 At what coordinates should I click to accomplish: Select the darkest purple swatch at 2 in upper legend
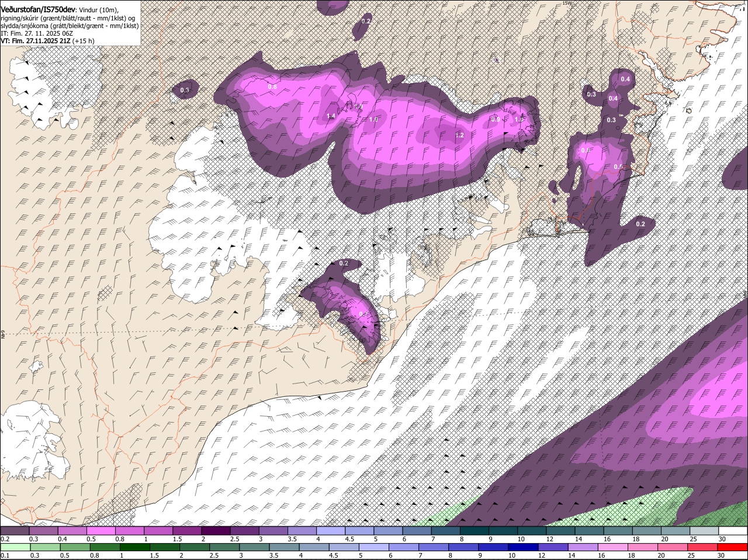click(216, 531)
